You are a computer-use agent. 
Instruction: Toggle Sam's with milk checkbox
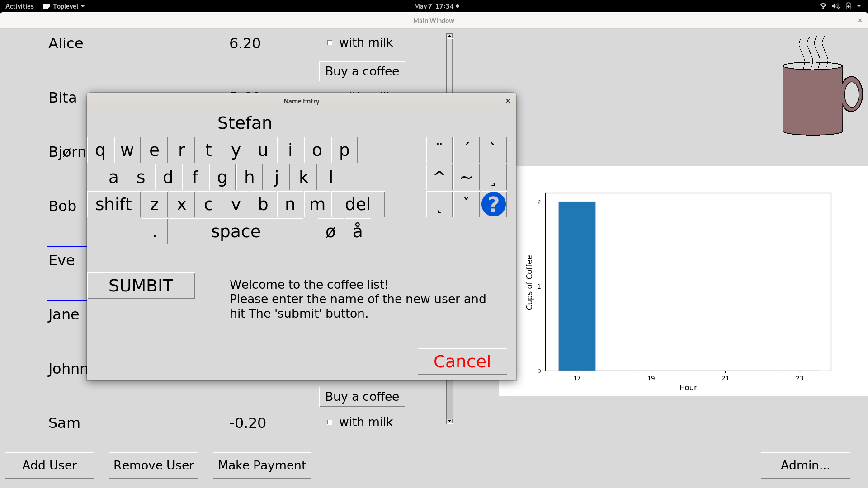(x=330, y=422)
